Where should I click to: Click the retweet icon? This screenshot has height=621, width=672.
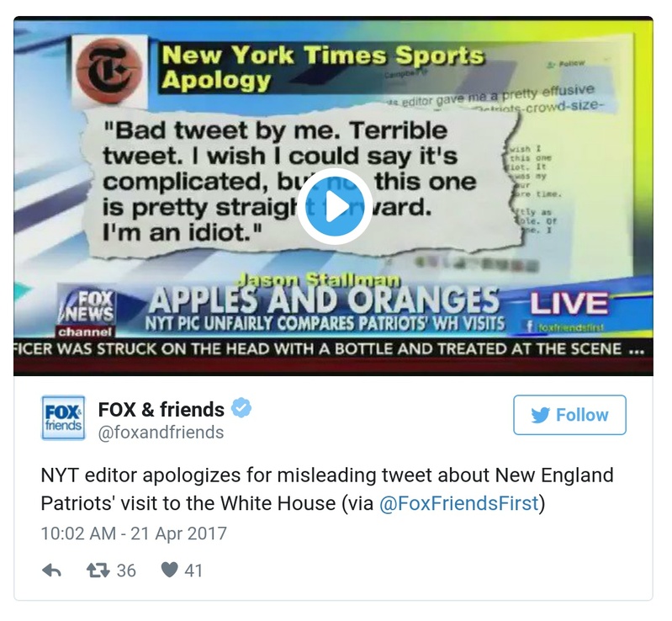pyautogui.click(x=98, y=571)
